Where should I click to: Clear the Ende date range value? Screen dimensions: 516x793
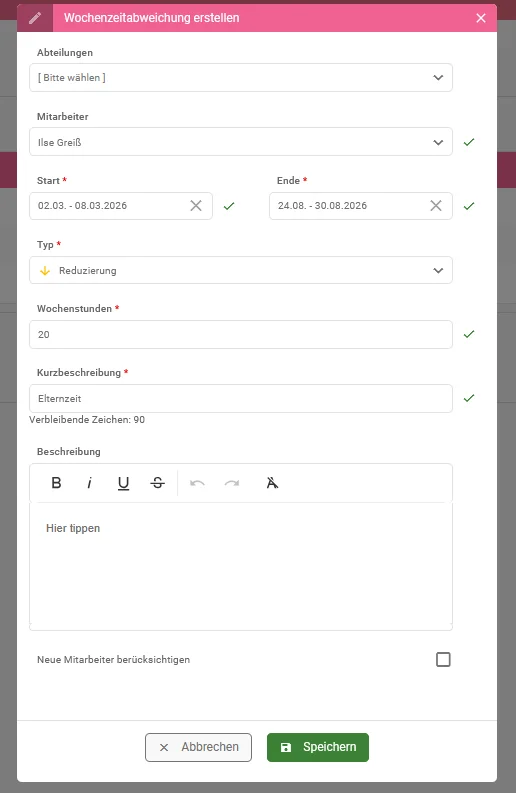(436, 205)
